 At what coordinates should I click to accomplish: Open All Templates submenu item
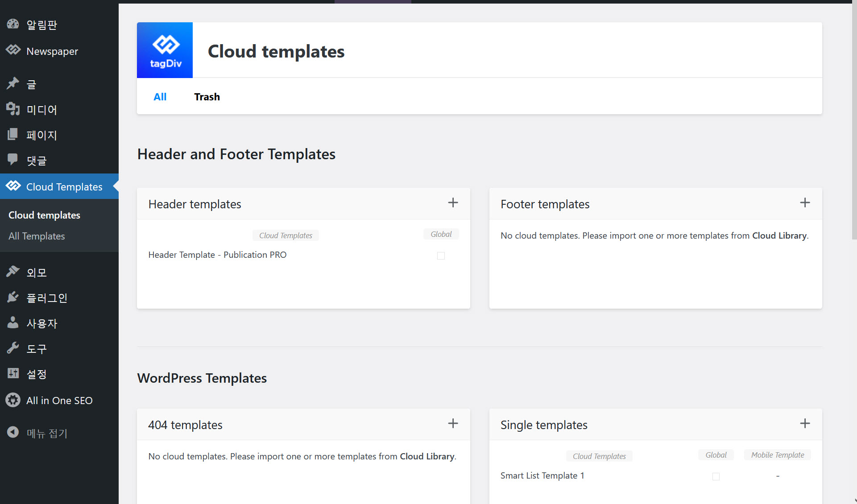[37, 236]
